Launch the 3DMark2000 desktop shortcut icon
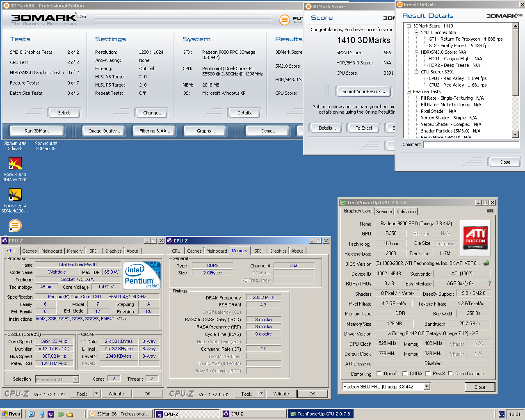The width and height of the screenshot is (525, 420). point(15,164)
